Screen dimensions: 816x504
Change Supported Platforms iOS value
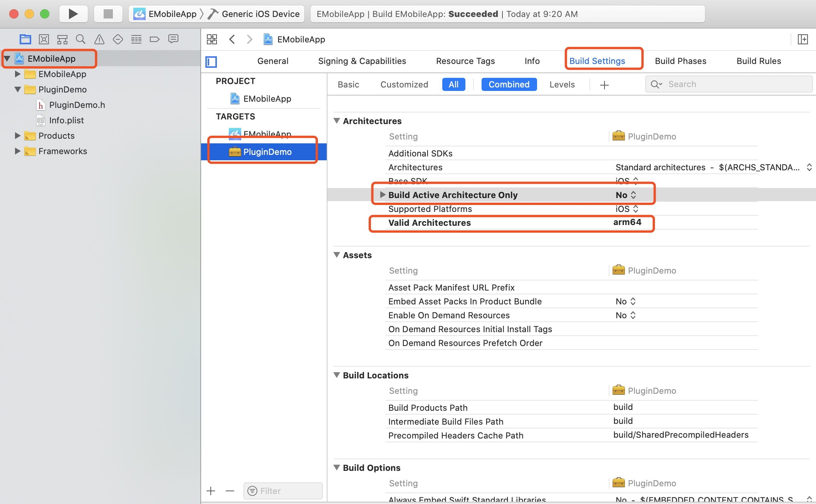(627, 209)
